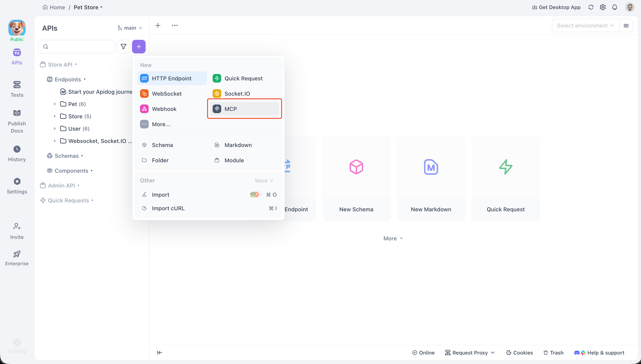
Task: Select MCP from the New menu
Action: pyautogui.click(x=231, y=109)
